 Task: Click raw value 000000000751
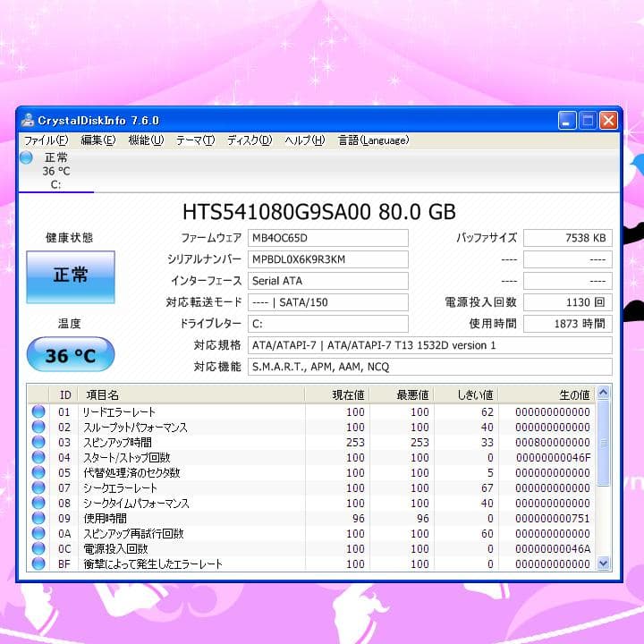(553, 518)
